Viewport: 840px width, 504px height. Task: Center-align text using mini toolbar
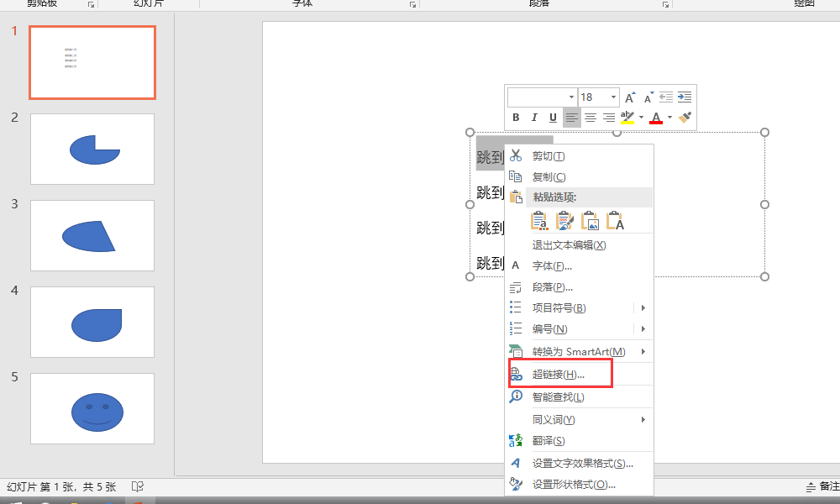pyautogui.click(x=591, y=118)
